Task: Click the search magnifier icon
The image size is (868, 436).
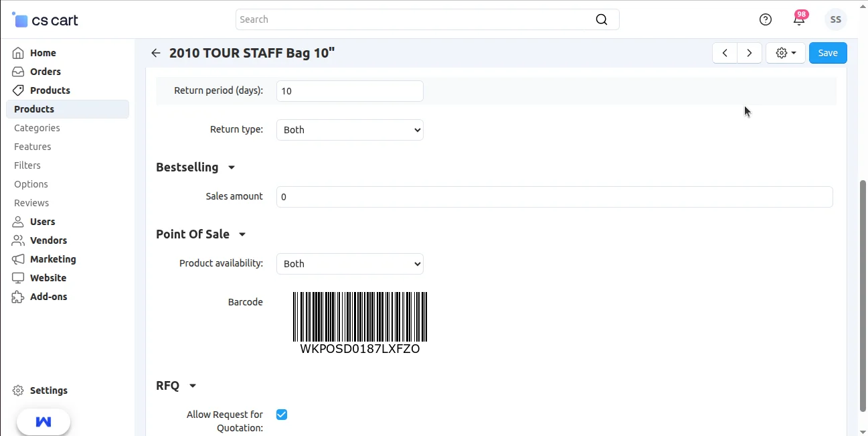Action: point(602,19)
